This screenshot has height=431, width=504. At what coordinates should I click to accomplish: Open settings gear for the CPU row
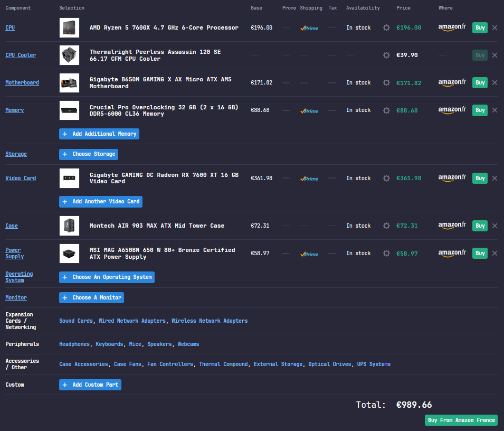pos(386,27)
